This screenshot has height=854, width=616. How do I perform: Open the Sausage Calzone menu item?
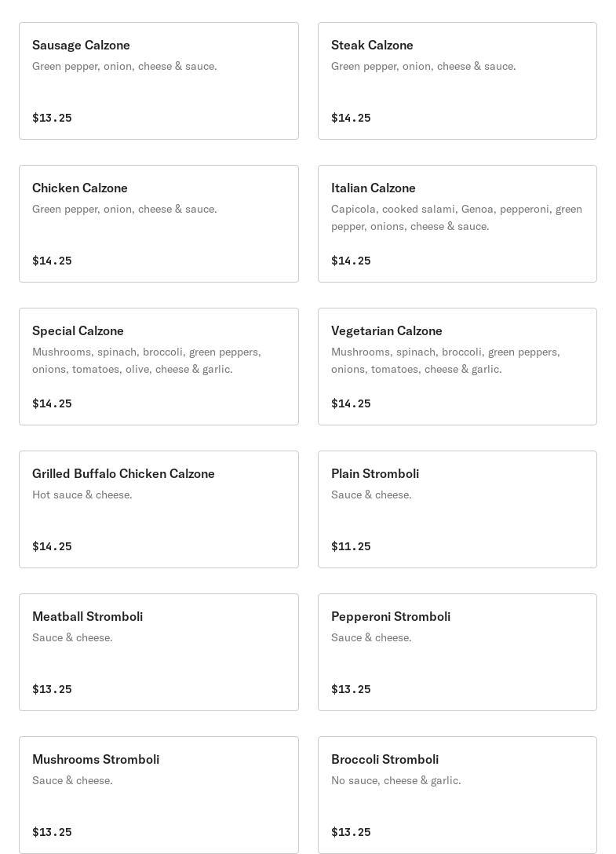point(159,81)
